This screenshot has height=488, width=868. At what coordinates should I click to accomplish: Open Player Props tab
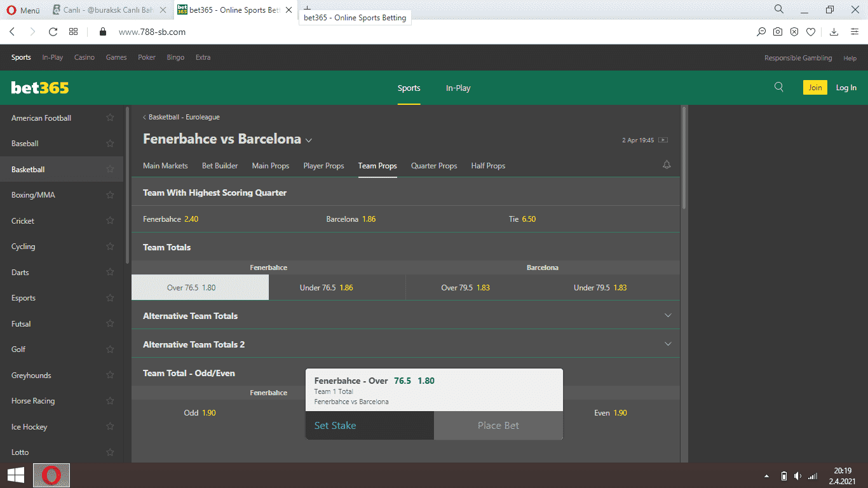coord(323,166)
